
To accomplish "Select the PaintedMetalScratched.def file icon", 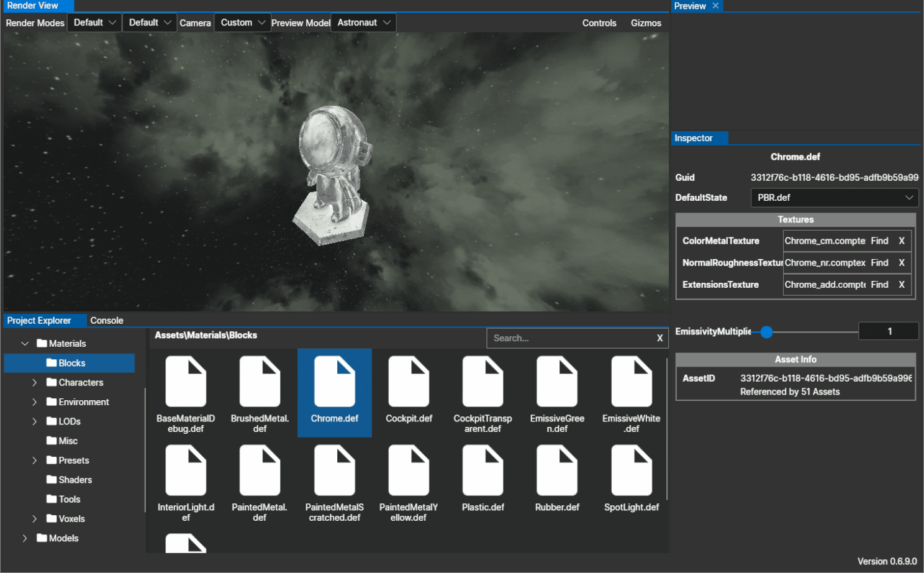I will coord(334,470).
